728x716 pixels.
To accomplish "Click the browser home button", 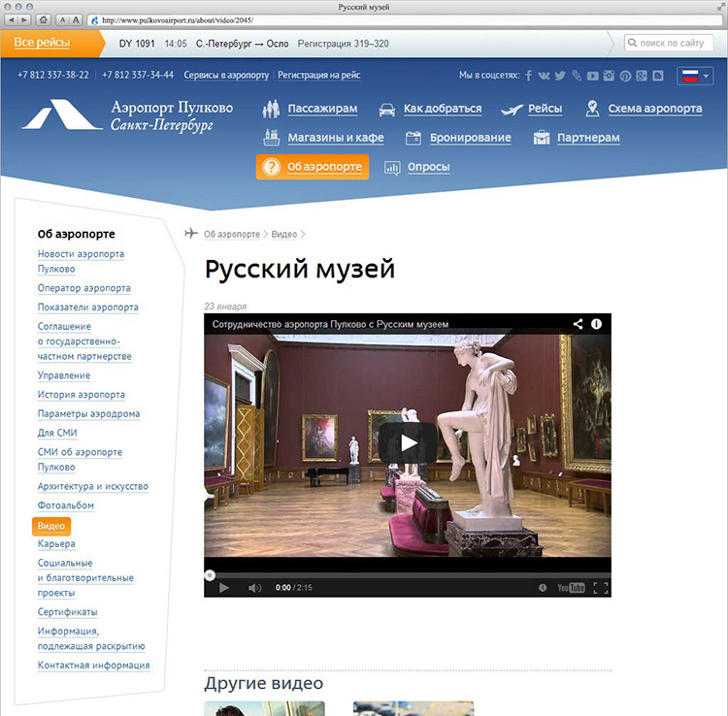I will (x=44, y=20).
